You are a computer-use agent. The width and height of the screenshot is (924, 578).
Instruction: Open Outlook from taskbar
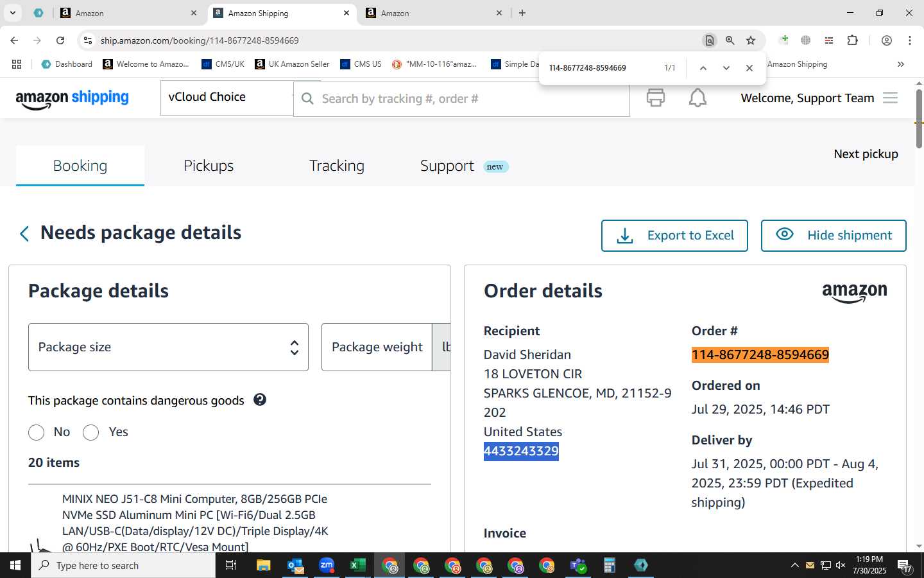coord(295,565)
